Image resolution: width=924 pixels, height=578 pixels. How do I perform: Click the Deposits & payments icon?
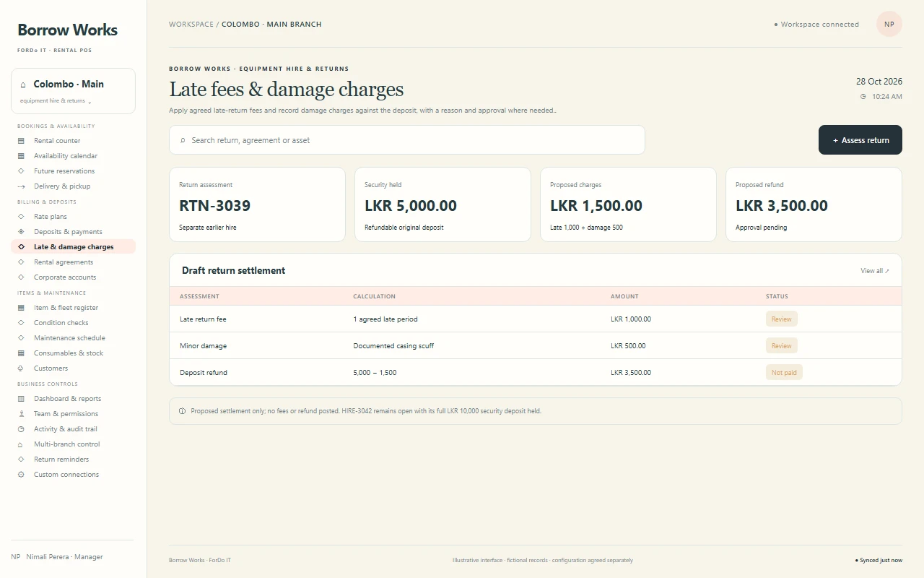[x=21, y=232]
